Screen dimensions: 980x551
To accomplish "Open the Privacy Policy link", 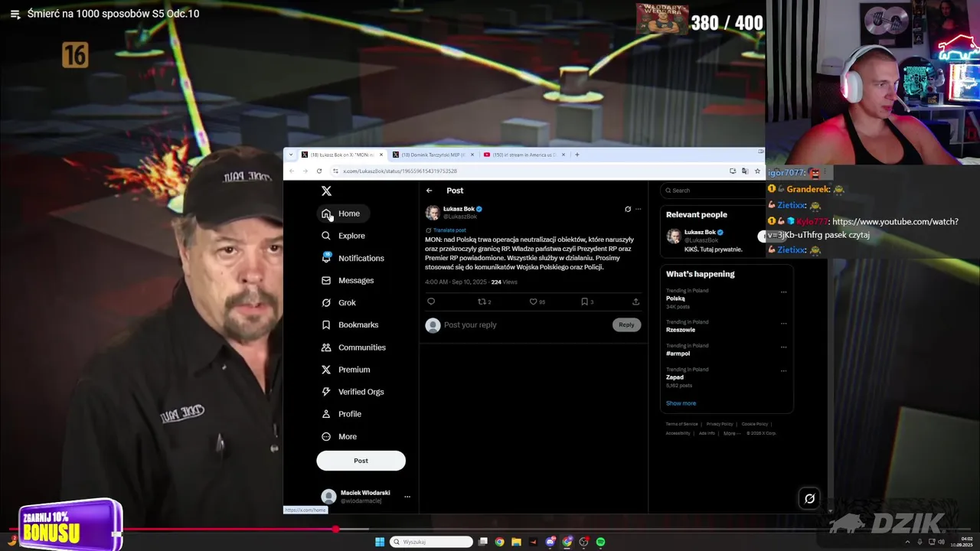I will coord(719,424).
